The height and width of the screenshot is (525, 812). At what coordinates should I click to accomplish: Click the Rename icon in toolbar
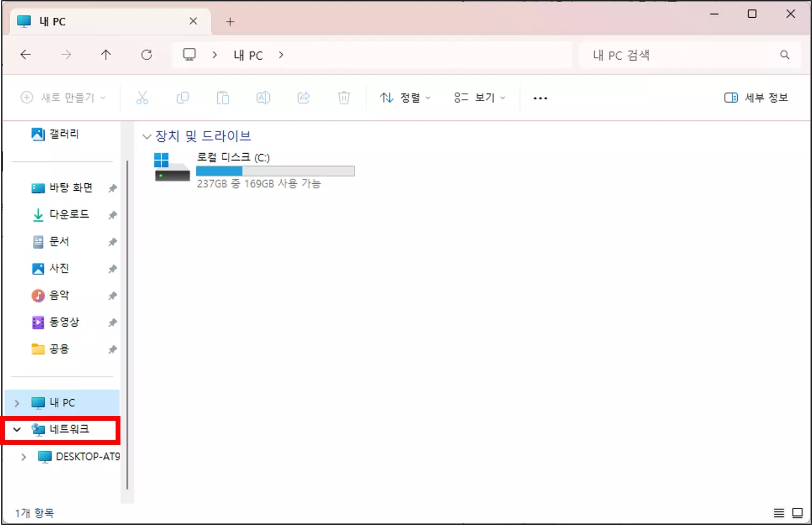point(263,98)
